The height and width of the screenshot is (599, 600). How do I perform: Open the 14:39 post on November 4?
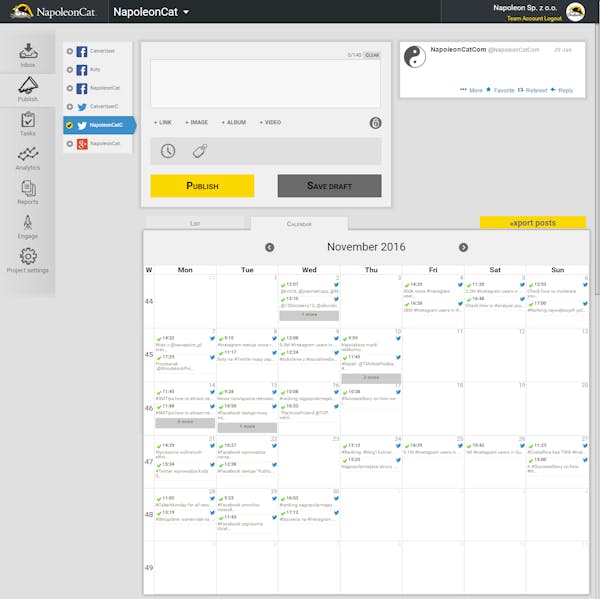433,290
